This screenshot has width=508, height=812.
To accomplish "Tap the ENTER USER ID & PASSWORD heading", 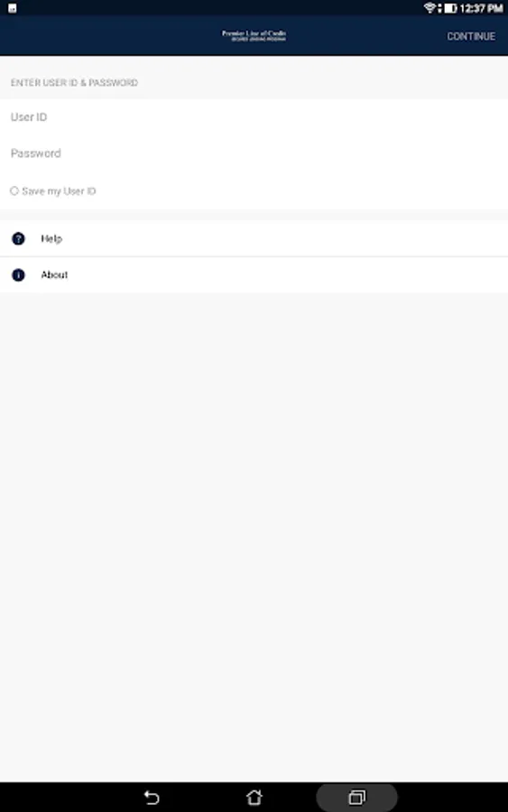I will pos(75,83).
